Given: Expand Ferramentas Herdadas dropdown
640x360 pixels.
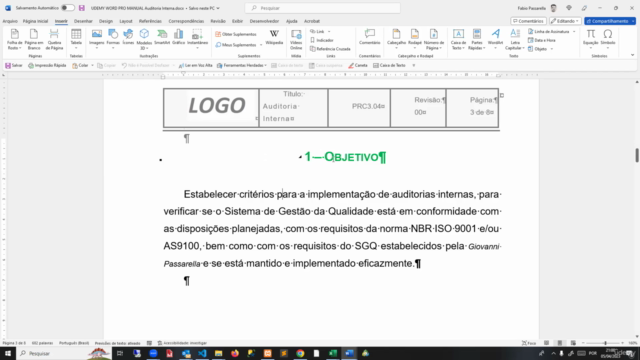Looking at the screenshot, I should tap(266, 65).
